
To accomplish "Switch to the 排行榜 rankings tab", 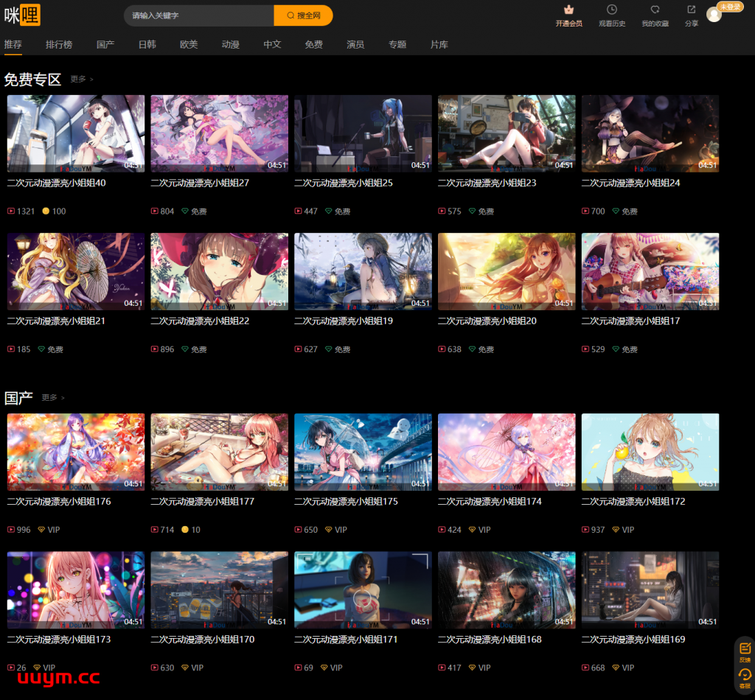I will tap(58, 44).
